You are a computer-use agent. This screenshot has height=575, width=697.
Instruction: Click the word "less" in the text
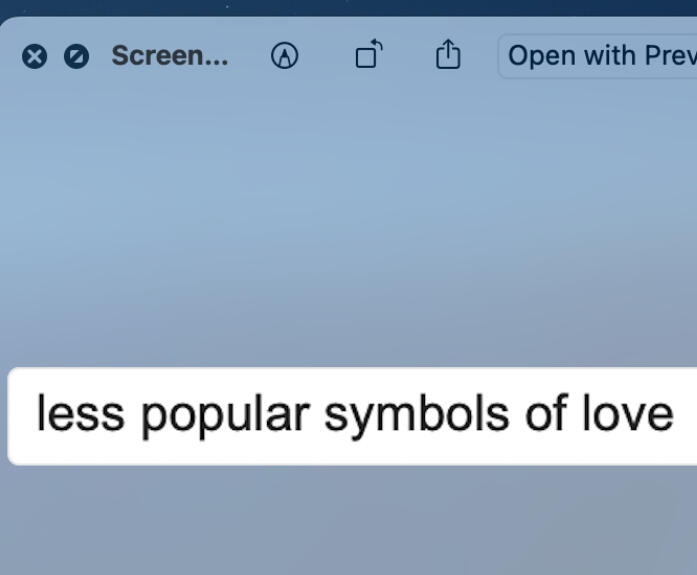80,413
